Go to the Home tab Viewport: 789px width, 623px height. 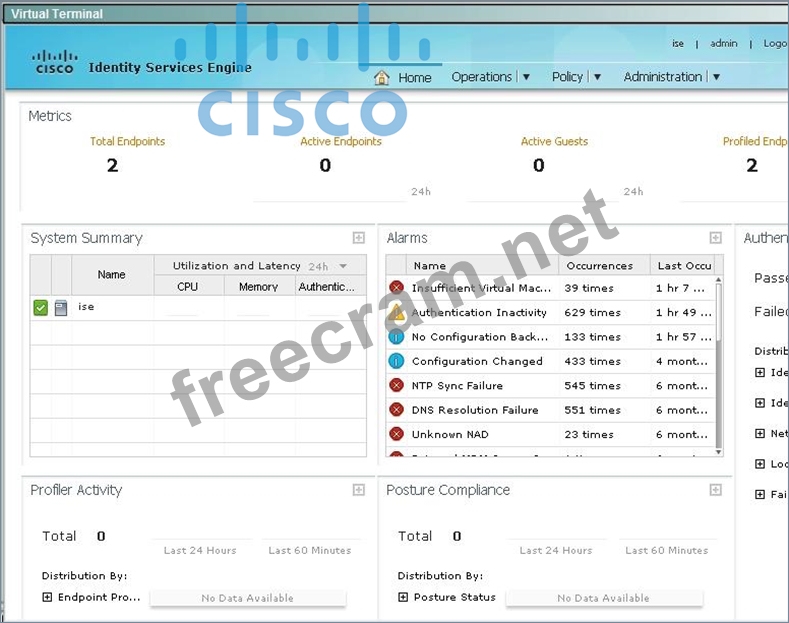(414, 77)
